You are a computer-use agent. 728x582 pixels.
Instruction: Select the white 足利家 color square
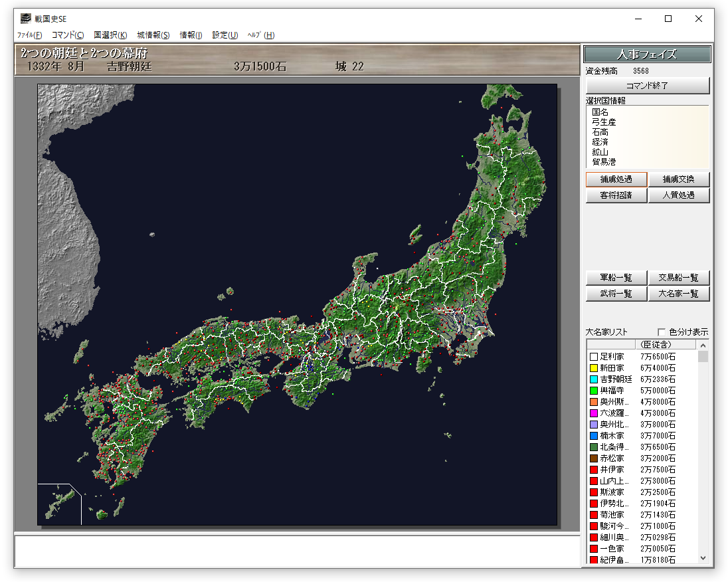click(x=594, y=357)
